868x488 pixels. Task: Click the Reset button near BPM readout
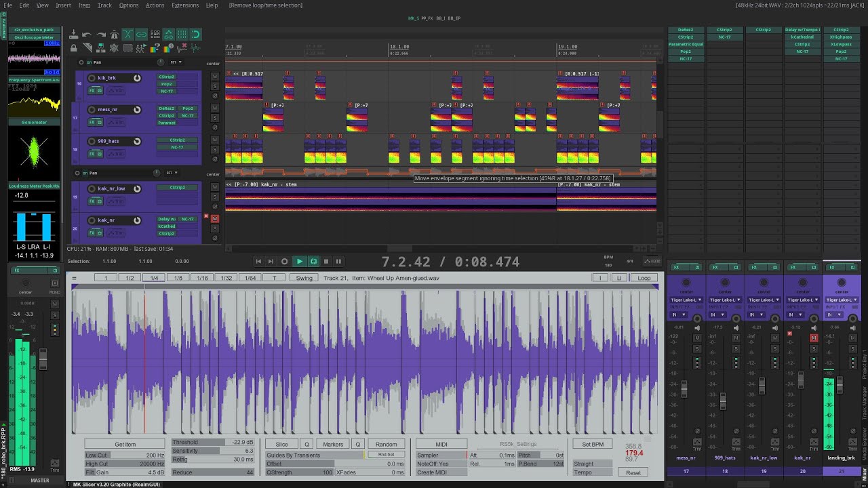coord(633,472)
